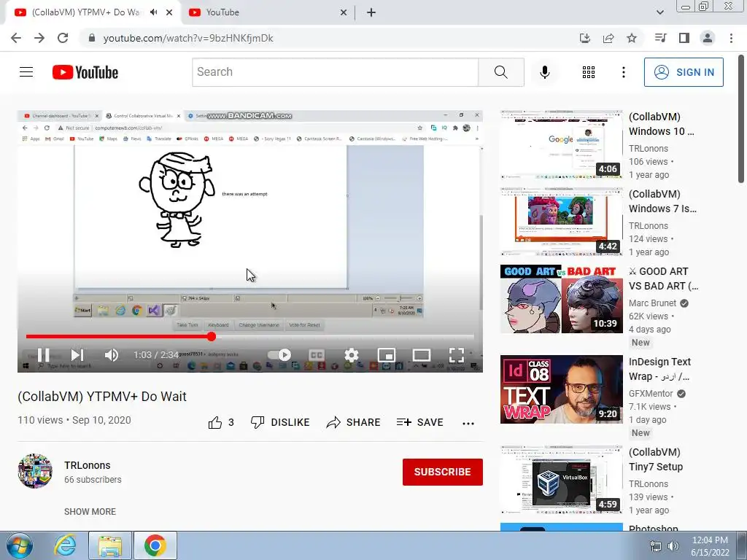Expand the tab search chevron
This screenshot has height=560, width=747.
(x=659, y=12)
